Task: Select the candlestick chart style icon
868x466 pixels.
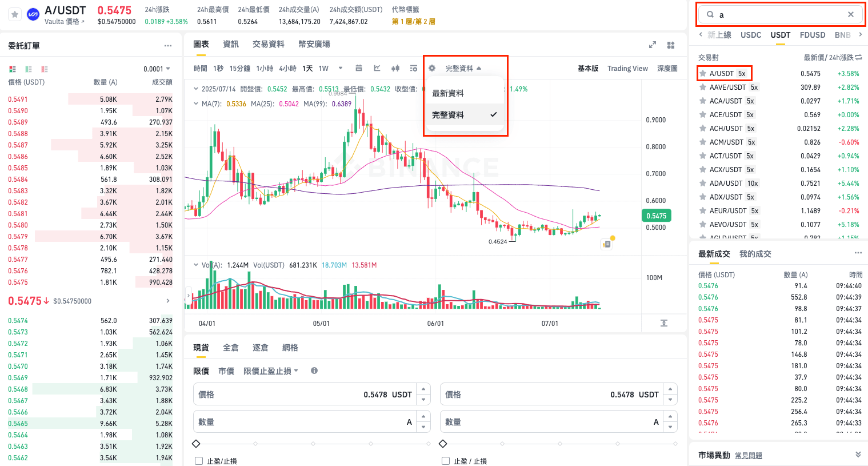Action: tap(395, 68)
